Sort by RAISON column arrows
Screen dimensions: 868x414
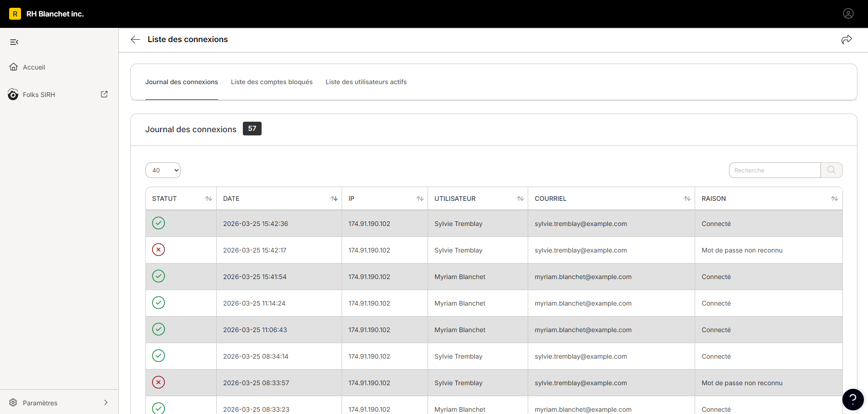(x=834, y=199)
